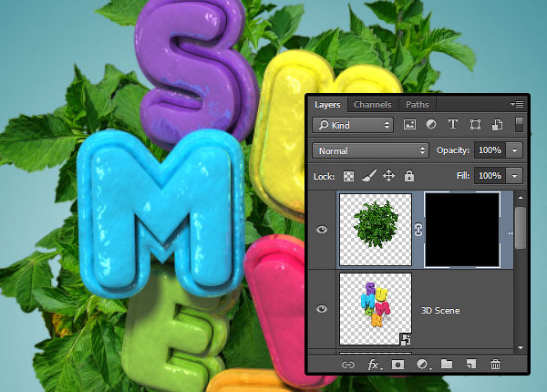Lock layer position icon
547x392 pixels.
coord(388,176)
